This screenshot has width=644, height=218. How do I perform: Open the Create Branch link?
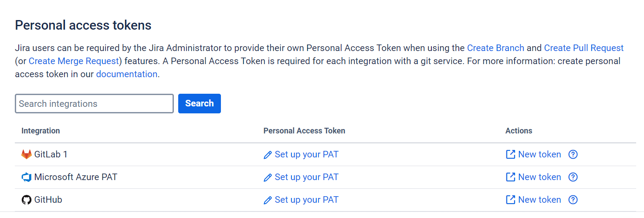coord(495,48)
